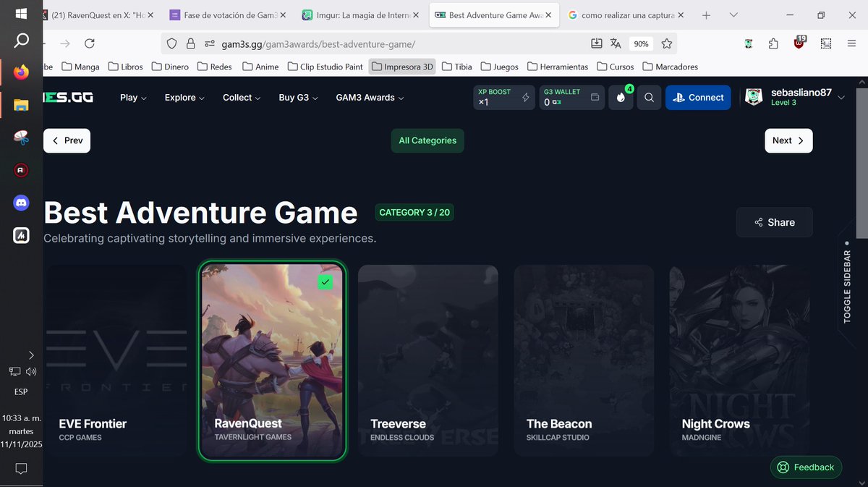Screen dimensions: 868x487
Task: Click the PlayStation Connect button
Action: pos(698,98)
